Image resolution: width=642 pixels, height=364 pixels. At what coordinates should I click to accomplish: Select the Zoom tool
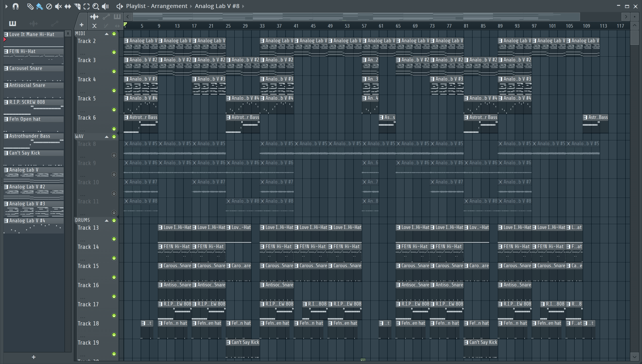pos(96,6)
